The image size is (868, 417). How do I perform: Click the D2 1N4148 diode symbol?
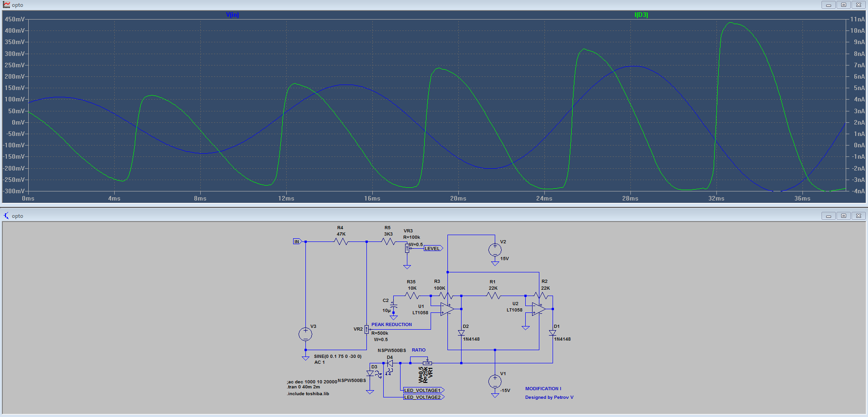[x=461, y=333]
